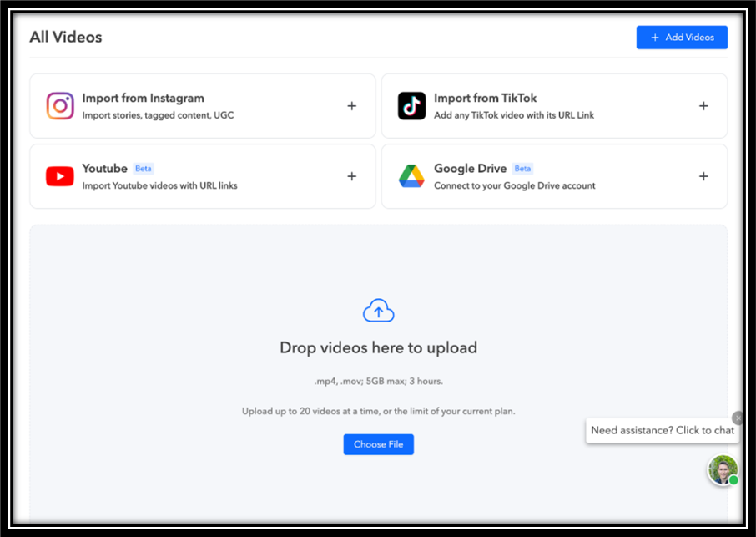The width and height of the screenshot is (756, 537).
Task: Open the chat assistant avatar
Action: 723,469
